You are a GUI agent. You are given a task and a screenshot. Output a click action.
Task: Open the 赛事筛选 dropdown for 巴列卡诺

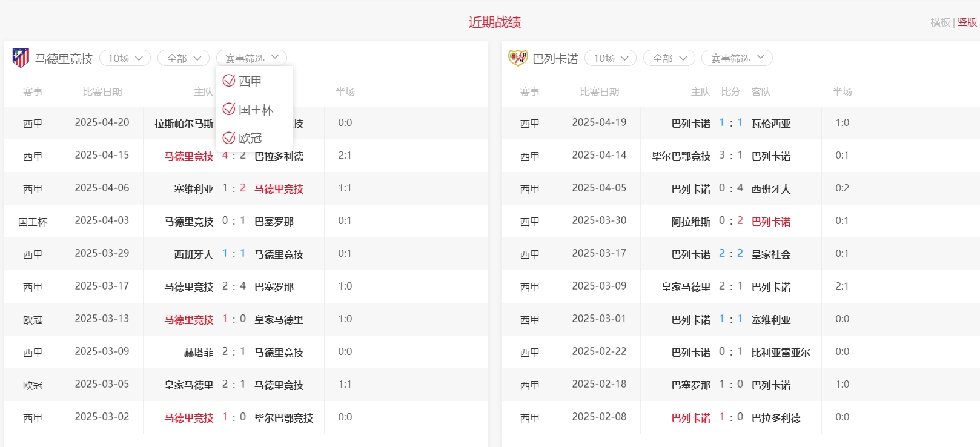tap(737, 58)
